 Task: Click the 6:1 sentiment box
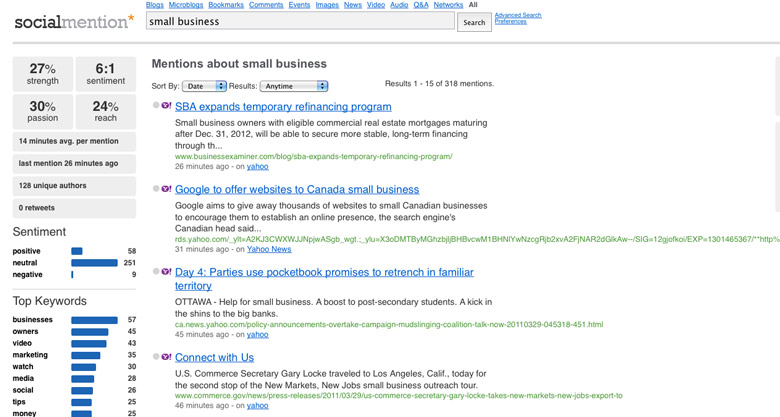pyautogui.click(x=105, y=74)
